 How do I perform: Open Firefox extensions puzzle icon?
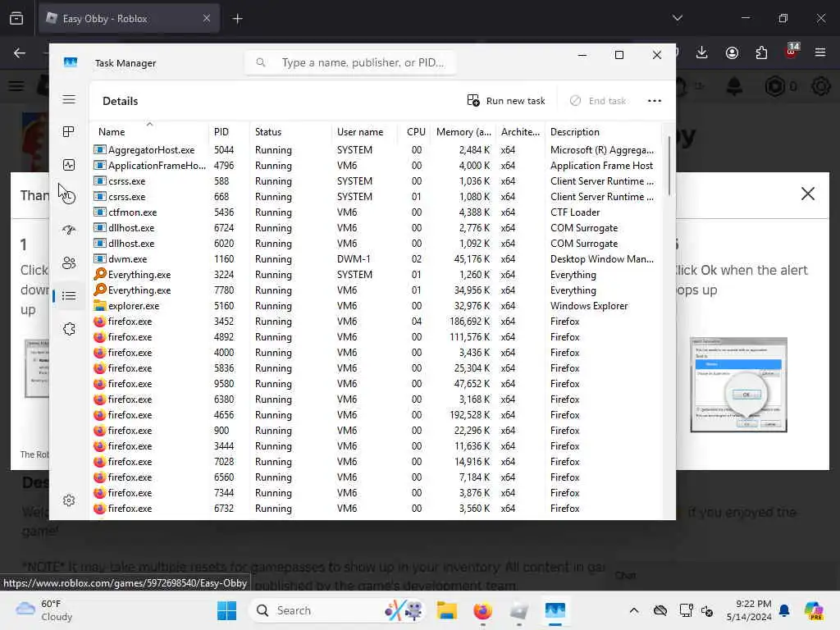pyautogui.click(x=761, y=52)
